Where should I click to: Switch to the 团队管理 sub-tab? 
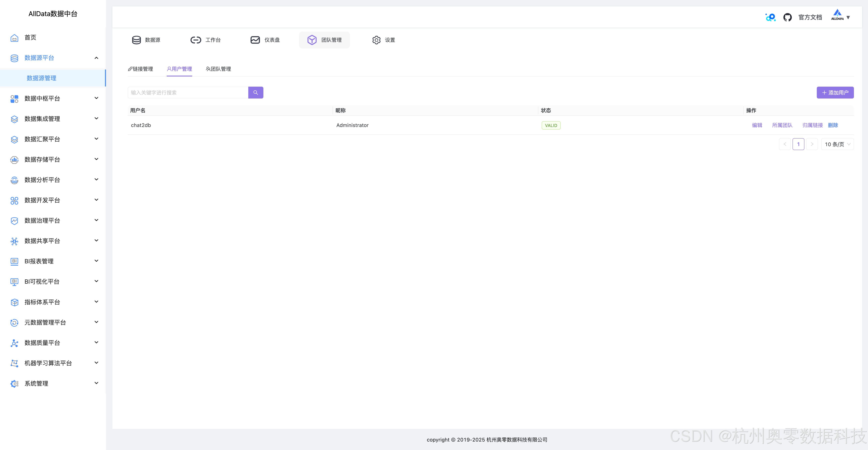[218, 69]
